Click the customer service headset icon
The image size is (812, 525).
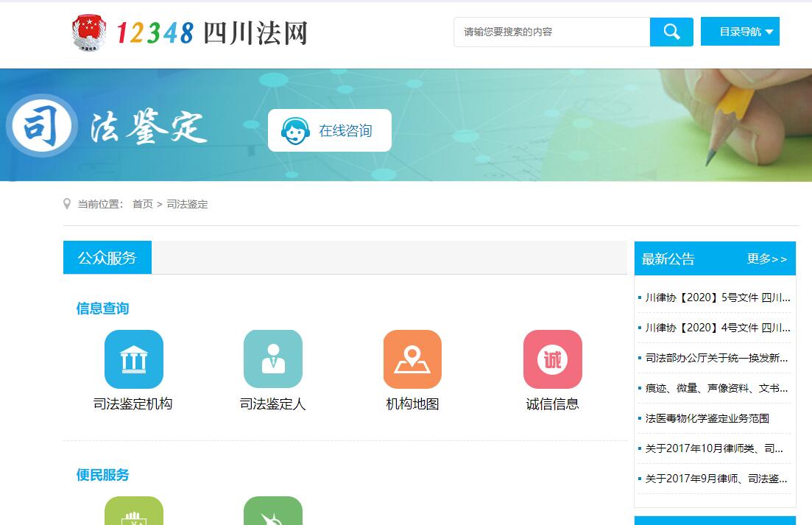[295, 131]
